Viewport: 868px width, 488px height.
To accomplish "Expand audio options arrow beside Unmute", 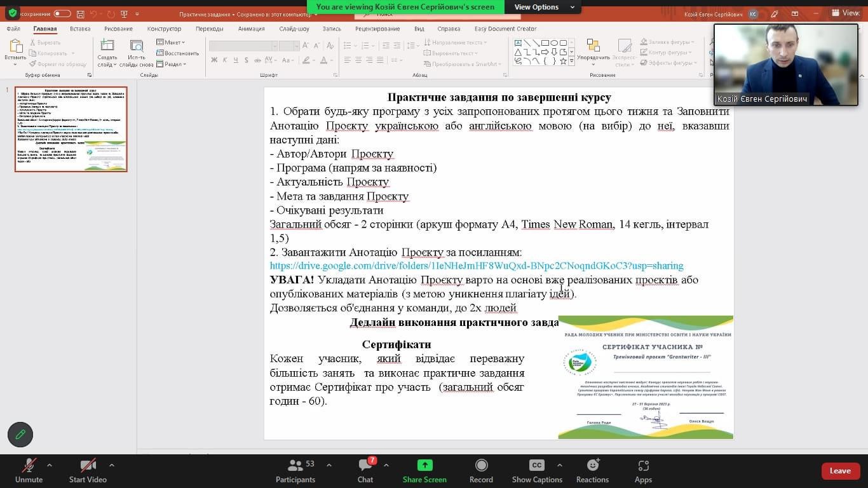I will point(50,465).
